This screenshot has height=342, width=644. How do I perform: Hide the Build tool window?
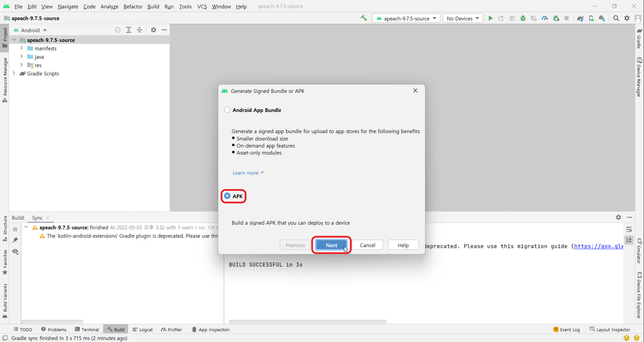pos(630,217)
